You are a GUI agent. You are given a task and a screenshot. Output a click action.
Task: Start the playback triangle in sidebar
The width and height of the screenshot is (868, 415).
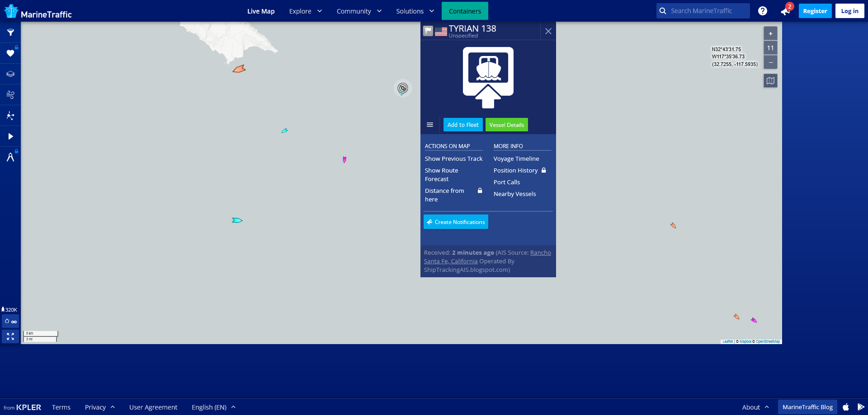point(10,136)
